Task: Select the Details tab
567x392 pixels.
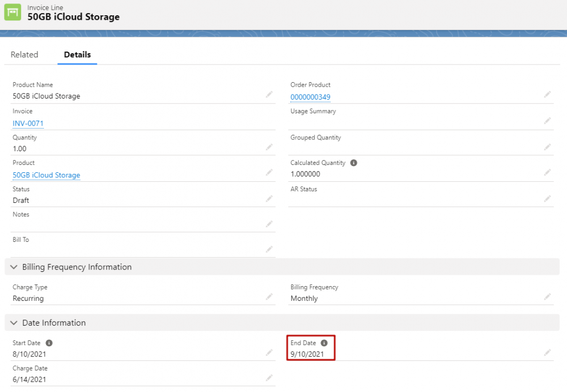Action: point(77,54)
